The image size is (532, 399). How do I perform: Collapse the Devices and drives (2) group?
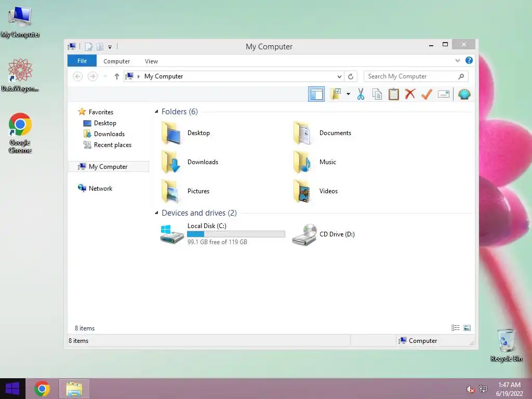pos(156,212)
